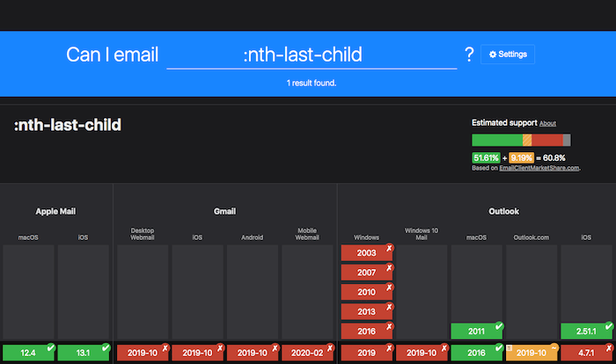Select the green 51.61% support badge
Viewport: 616px width, 364px height.
[486, 158]
